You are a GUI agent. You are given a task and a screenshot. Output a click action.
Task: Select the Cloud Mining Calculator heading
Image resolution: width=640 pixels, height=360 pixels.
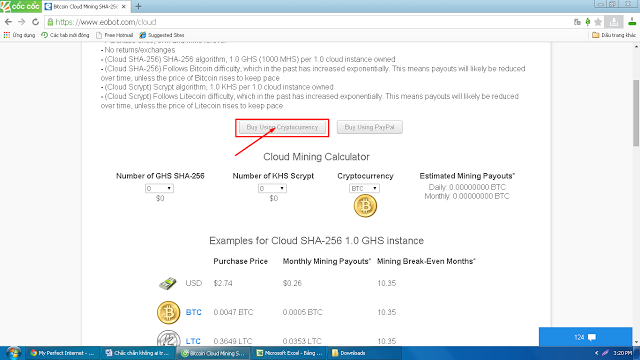[316, 157]
